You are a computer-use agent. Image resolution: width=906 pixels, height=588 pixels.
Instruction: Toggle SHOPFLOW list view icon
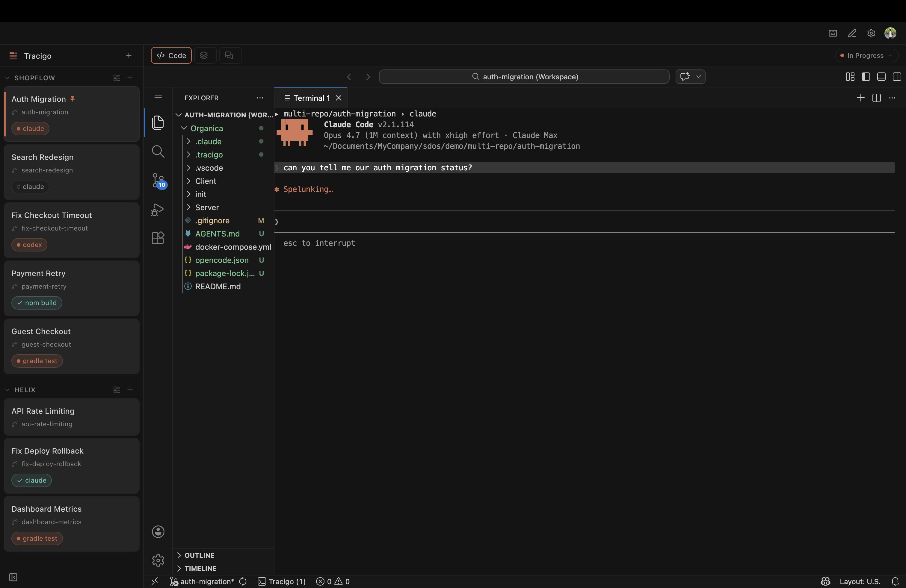click(x=117, y=78)
